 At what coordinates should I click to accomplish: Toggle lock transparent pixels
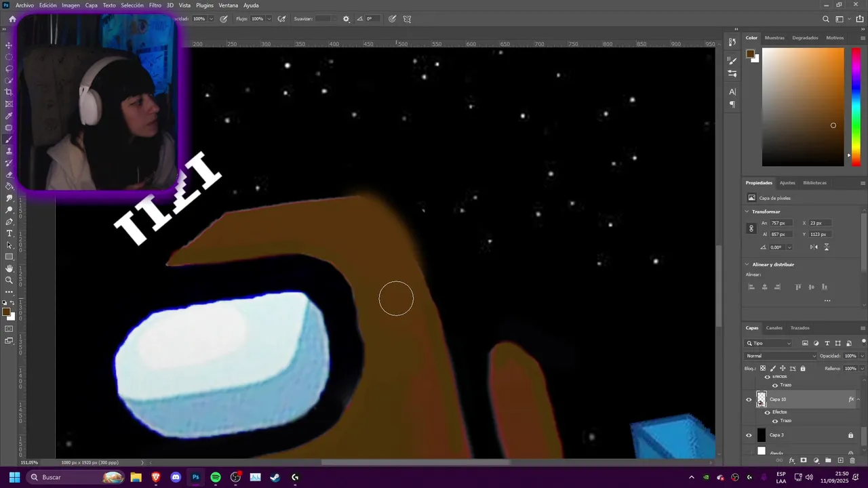click(x=762, y=369)
